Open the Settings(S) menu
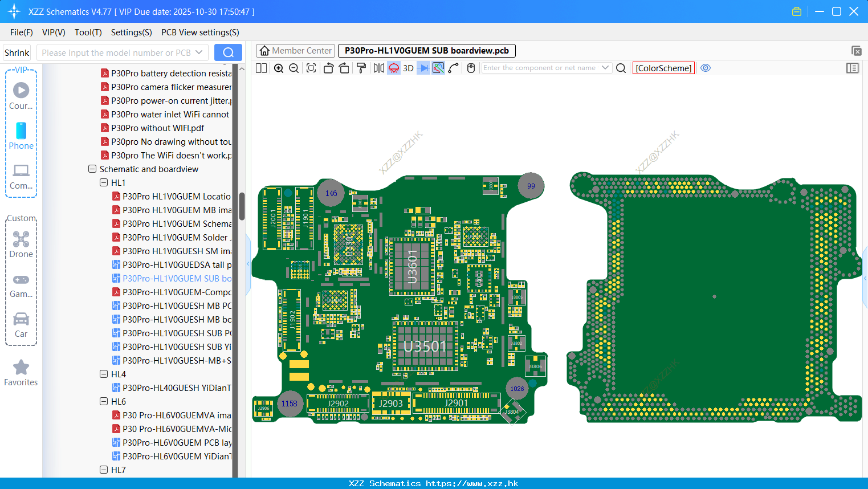 pos(132,32)
